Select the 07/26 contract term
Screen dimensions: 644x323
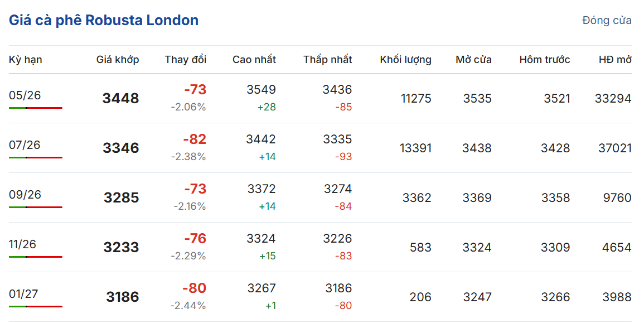point(25,145)
